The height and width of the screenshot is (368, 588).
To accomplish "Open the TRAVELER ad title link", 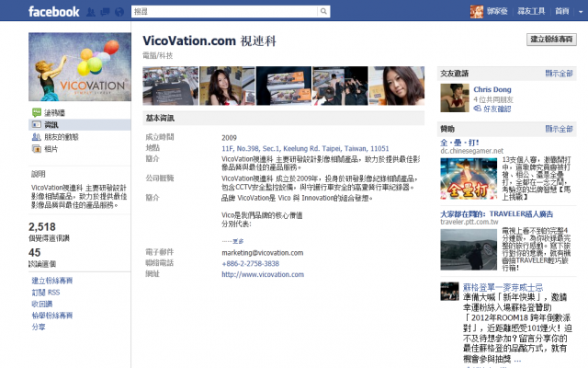I will tap(497, 214).
